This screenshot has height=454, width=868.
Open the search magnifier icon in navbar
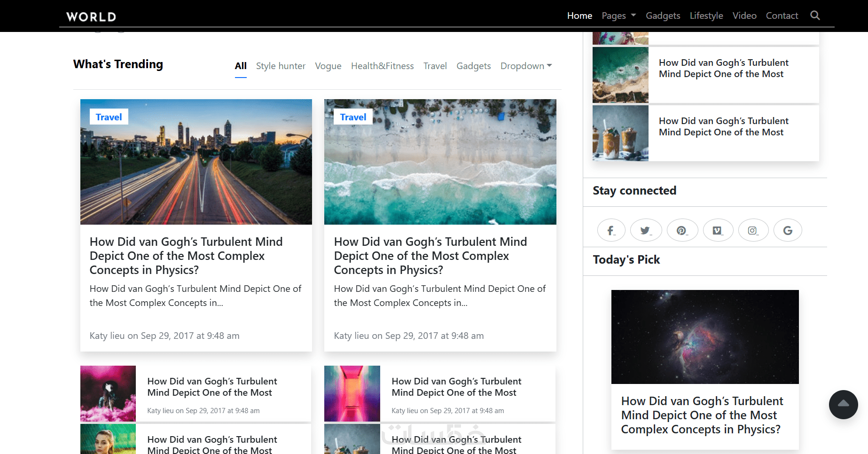click(x=815, y=16)
